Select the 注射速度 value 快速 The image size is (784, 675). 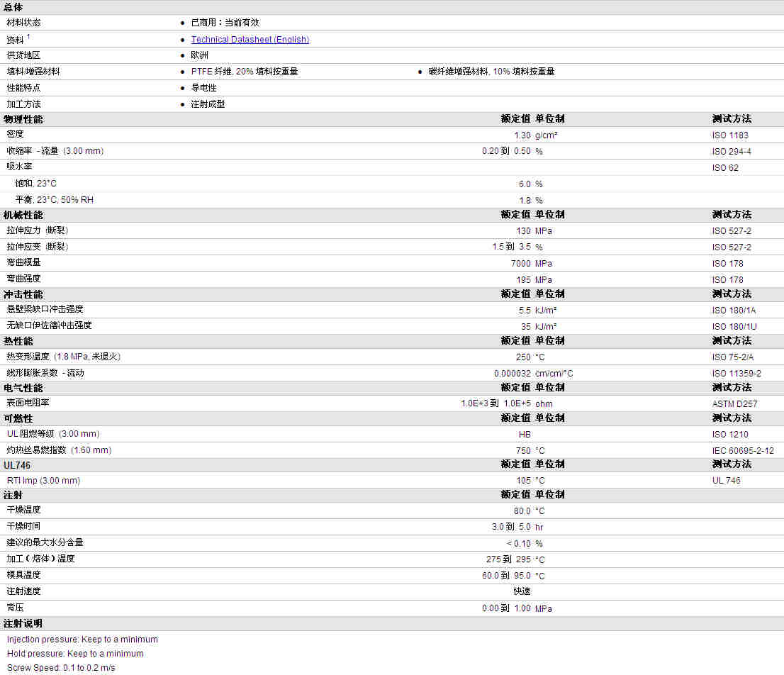(522, 591)
